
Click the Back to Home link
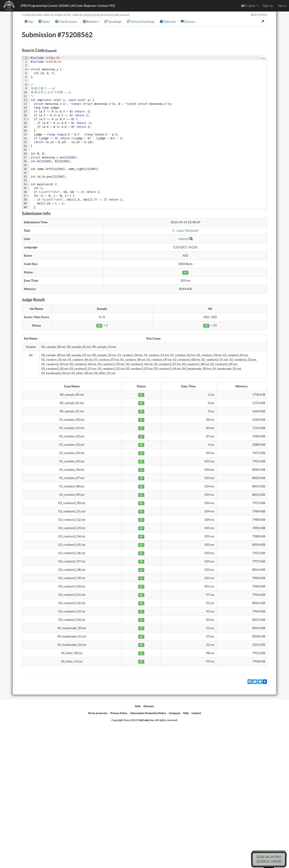point(259,14)
